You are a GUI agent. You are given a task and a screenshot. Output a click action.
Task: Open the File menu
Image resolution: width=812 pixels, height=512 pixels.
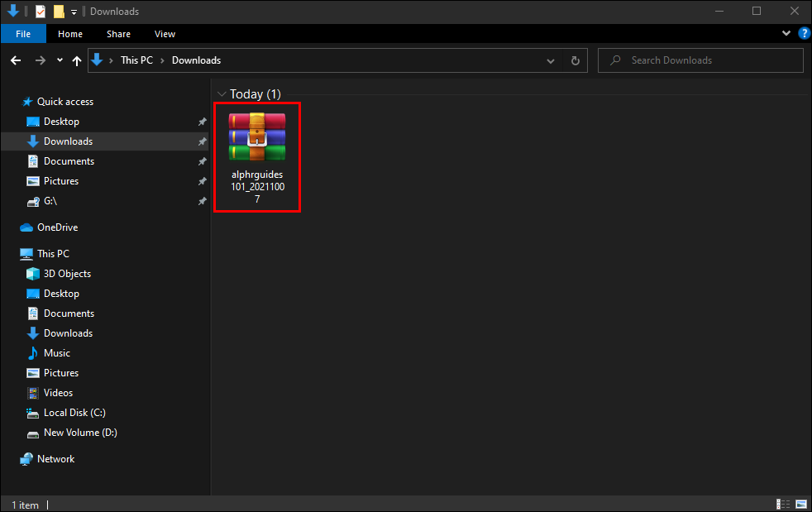[x=23, y=34]
